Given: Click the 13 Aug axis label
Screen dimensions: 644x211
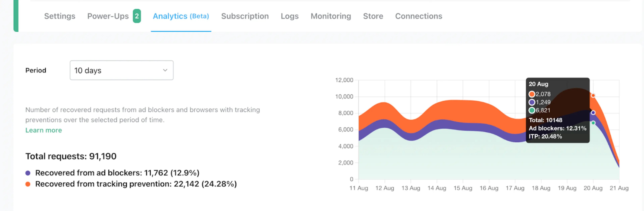Looking at the screenshot, I should pyautogui.click(x=411, y=188).
